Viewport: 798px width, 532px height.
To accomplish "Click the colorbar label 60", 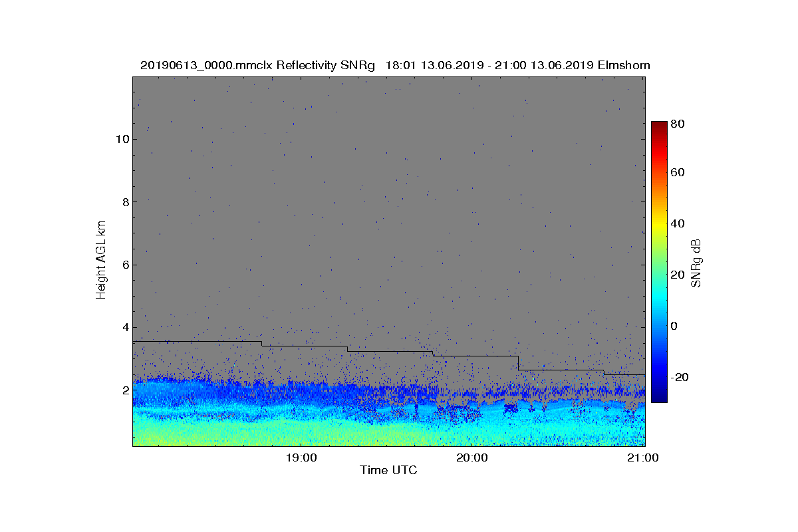I will 678,173.
